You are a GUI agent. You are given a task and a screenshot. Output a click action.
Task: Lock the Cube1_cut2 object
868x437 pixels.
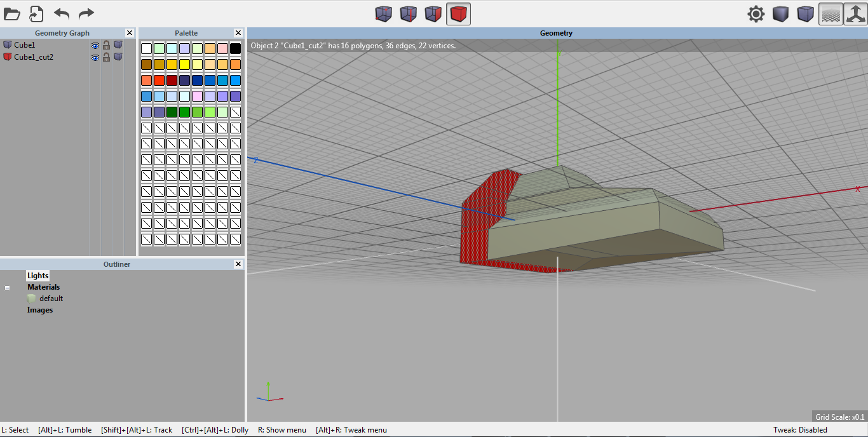point(107,57)
